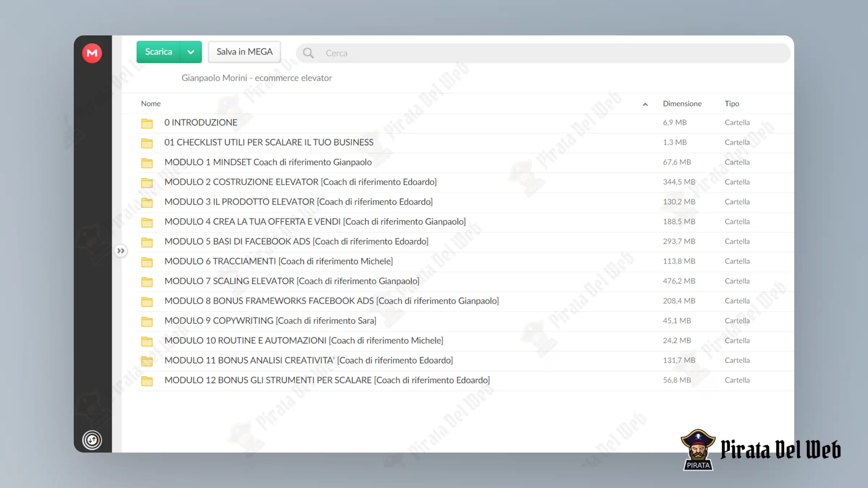This screenshot has height=488, width=868.
Task: Open MODULO 12 BONUS GLI STRUMENTI PER SCALARE
Action: click(x=327, y=380)
